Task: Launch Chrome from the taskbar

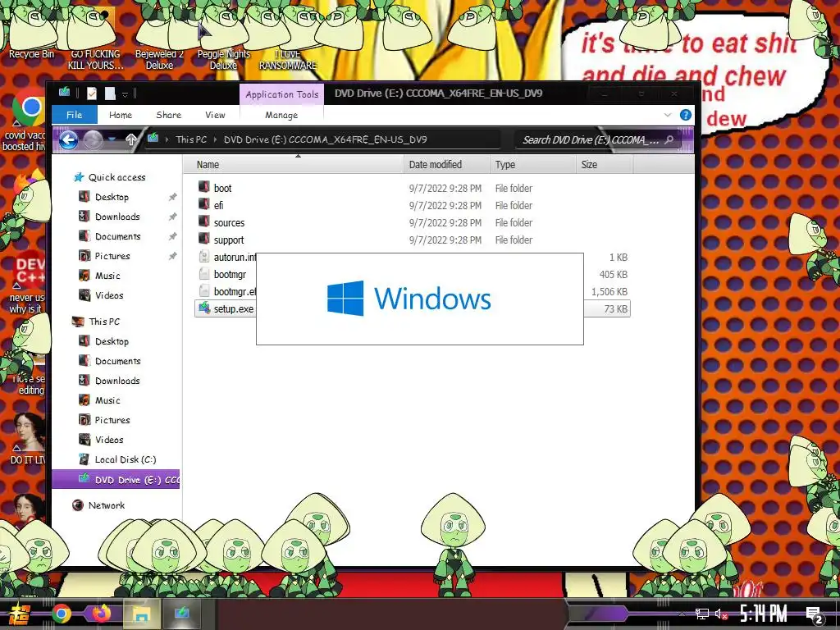Action: [62, 614]
